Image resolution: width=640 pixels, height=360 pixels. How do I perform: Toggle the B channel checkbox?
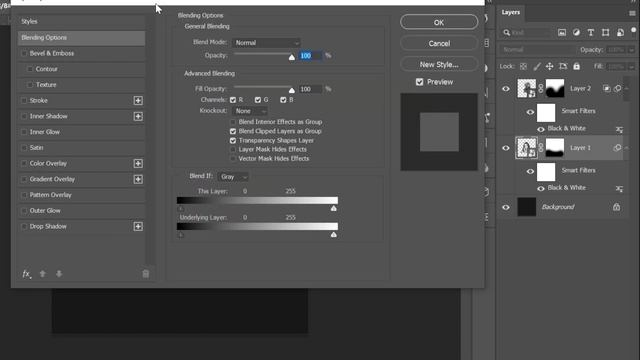coord(283,100)
